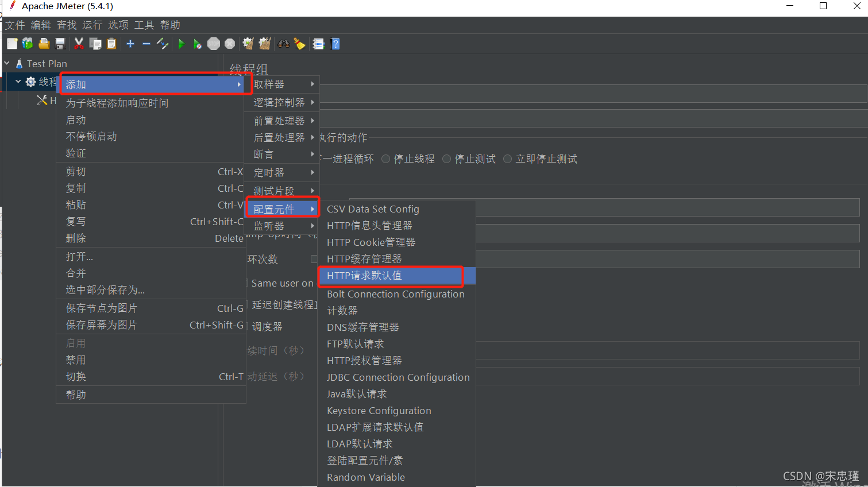
Task: Open the Function Helper list icon
Action: click(x=318, y=44)
